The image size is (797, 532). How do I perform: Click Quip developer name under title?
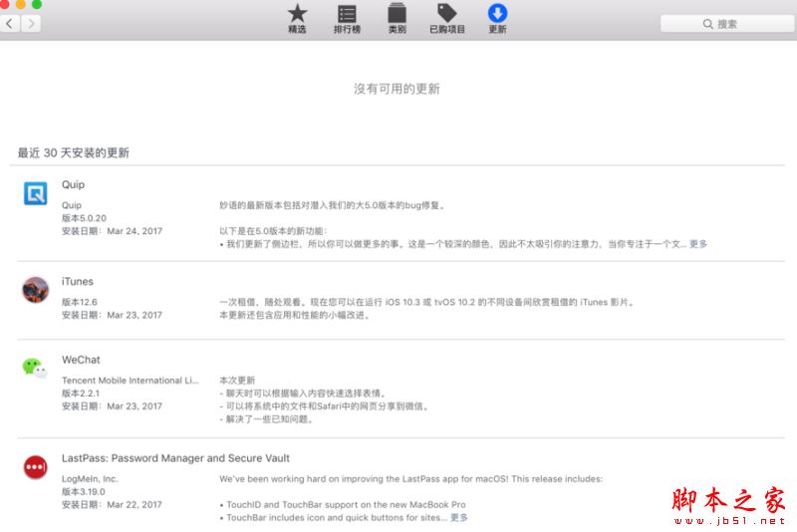(x=71, y=205)
